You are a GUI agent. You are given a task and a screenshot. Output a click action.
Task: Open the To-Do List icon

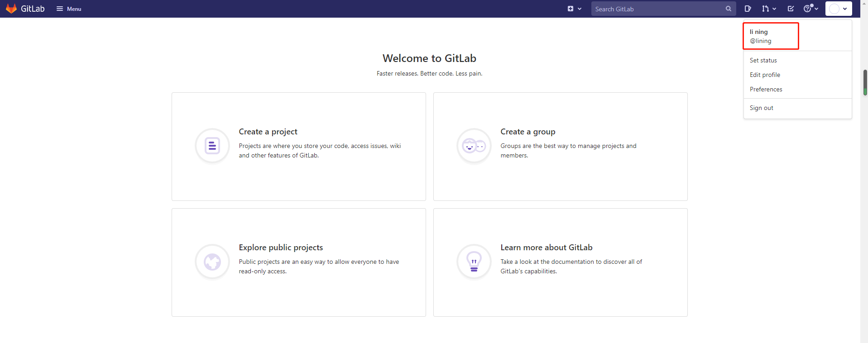point(791,9)
